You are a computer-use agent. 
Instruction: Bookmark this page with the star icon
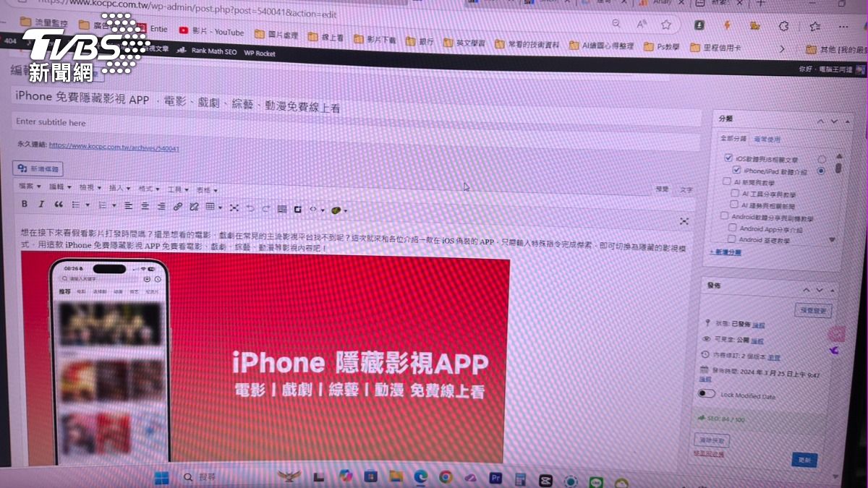click(x=666, y=25)
